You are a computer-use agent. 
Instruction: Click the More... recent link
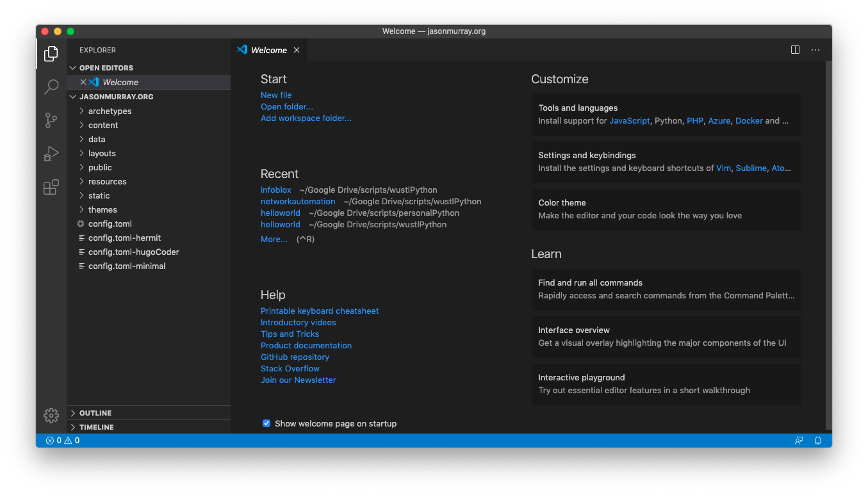click(274, 239)
